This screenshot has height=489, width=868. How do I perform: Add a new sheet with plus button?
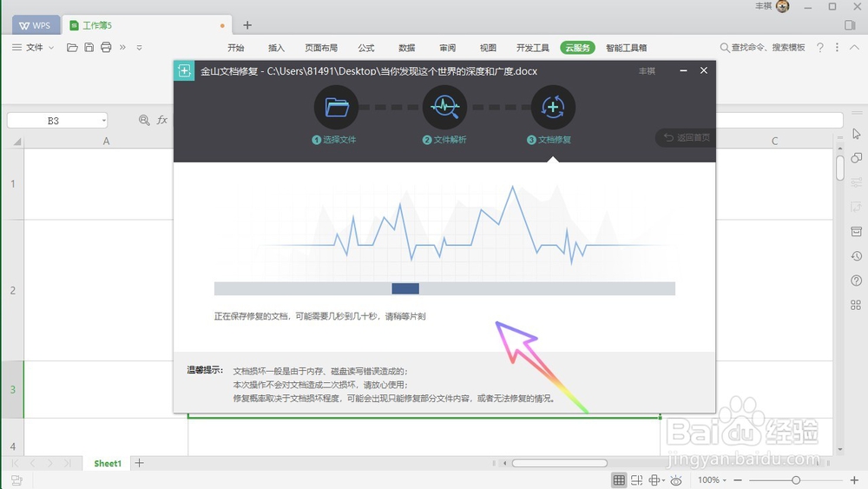(x=140, y=462)
